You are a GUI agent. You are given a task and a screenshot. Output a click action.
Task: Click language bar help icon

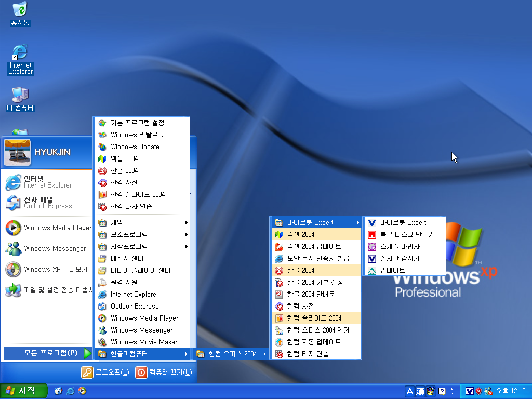pos(442,391)
